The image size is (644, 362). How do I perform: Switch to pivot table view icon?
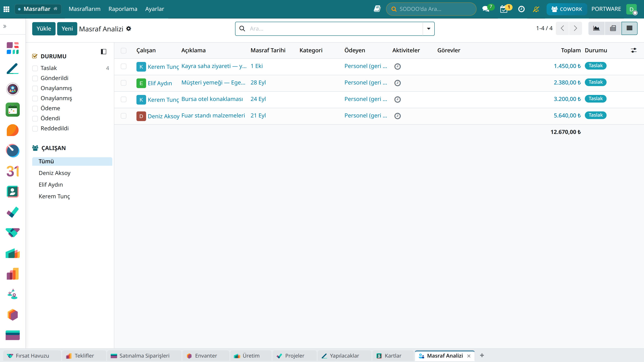613,29
